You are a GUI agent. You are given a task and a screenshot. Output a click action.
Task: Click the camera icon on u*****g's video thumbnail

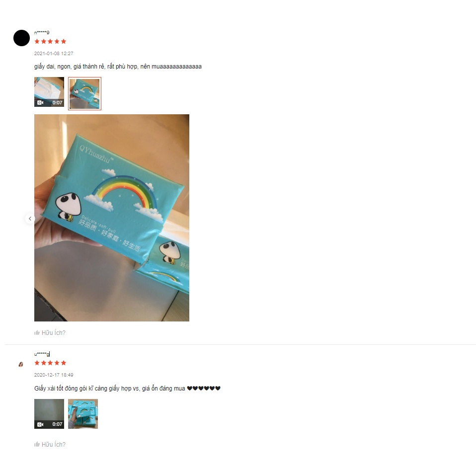coord(40,424)
